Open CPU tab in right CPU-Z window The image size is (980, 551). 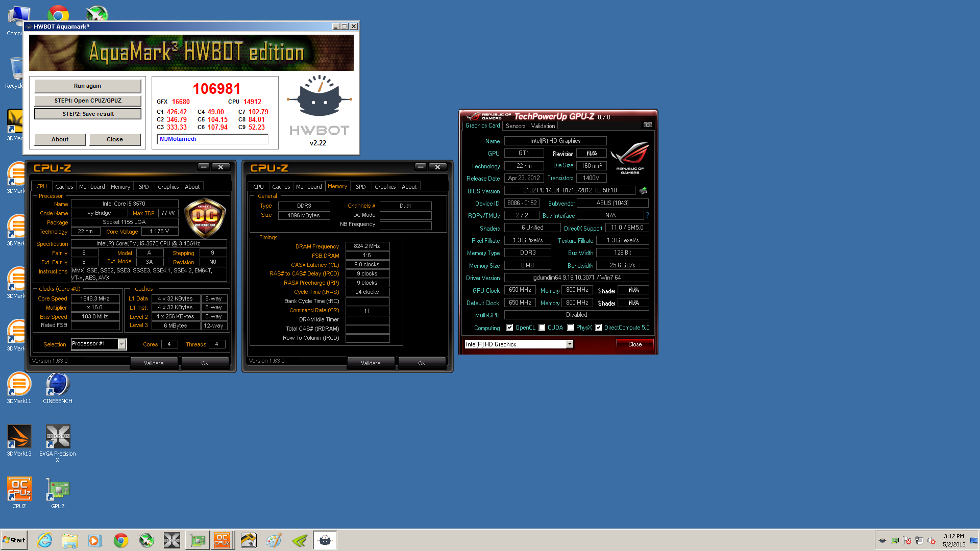259,187
